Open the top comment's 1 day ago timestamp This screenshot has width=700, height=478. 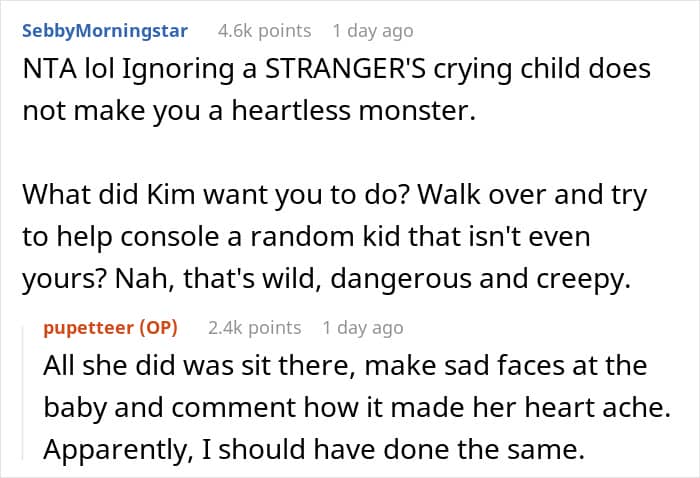(x=370, y=30)
